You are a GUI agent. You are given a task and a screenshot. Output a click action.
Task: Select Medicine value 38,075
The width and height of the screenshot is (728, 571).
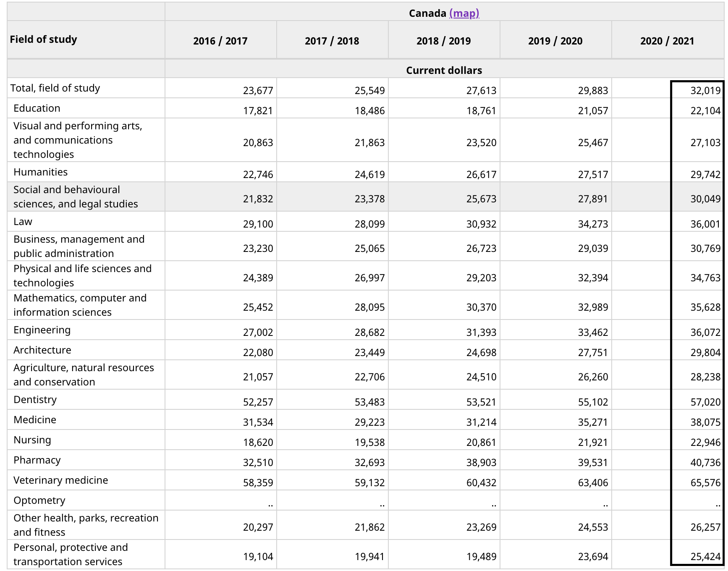(x=705, y=422)
